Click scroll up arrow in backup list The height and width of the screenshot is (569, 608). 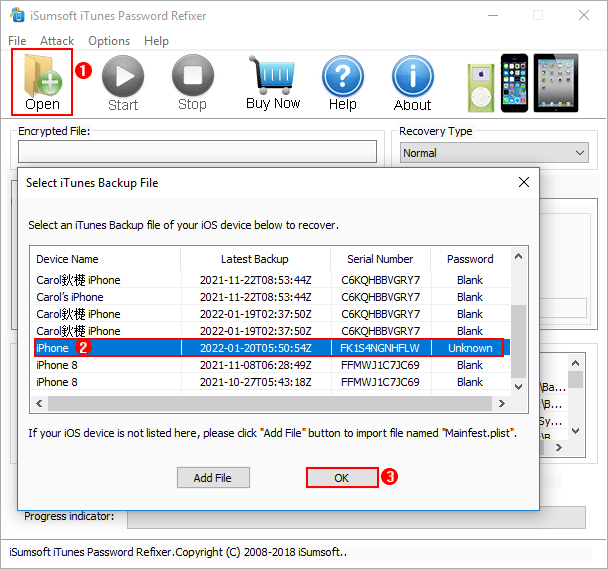point(518,256)
